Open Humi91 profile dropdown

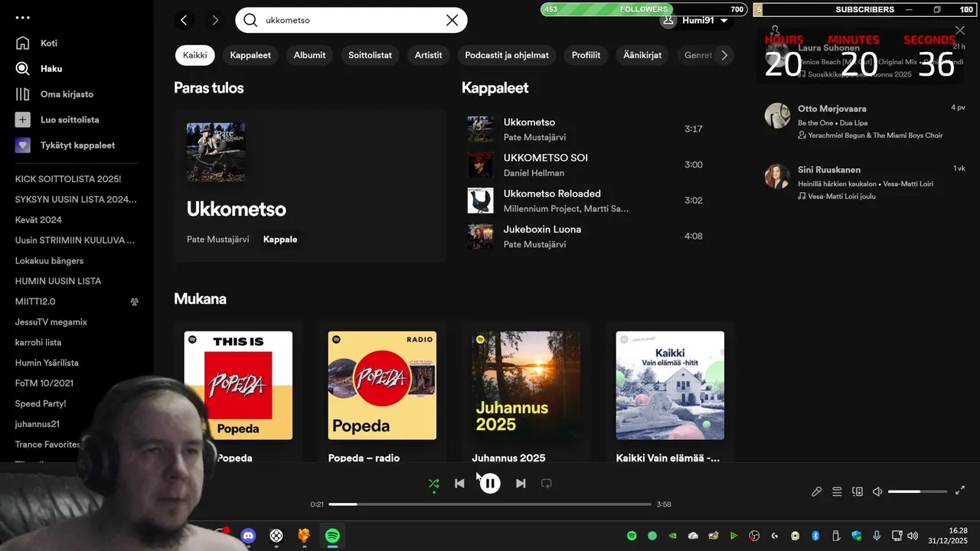(x=694, y=21)
